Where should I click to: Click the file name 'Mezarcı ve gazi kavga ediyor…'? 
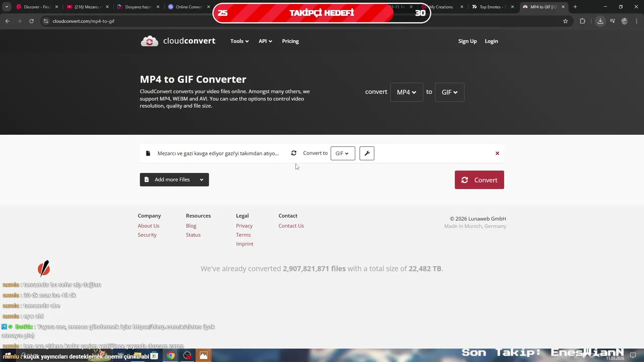218,153
